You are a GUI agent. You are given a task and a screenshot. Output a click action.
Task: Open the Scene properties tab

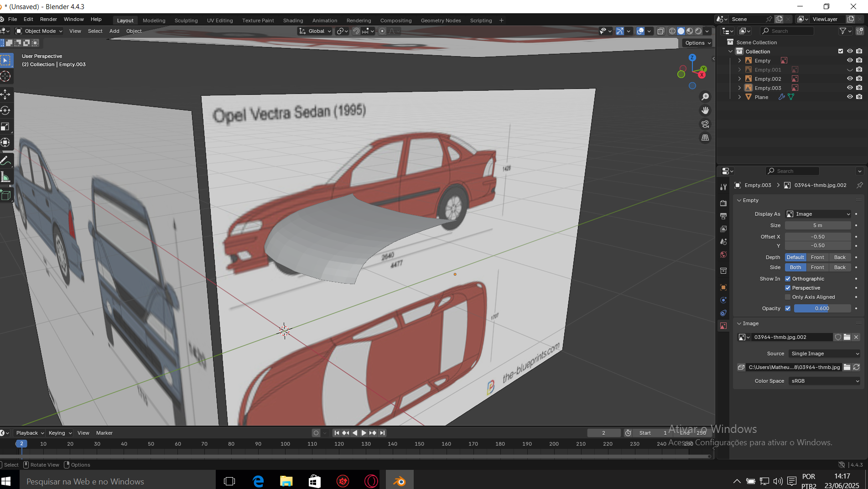tap(723, 242)
